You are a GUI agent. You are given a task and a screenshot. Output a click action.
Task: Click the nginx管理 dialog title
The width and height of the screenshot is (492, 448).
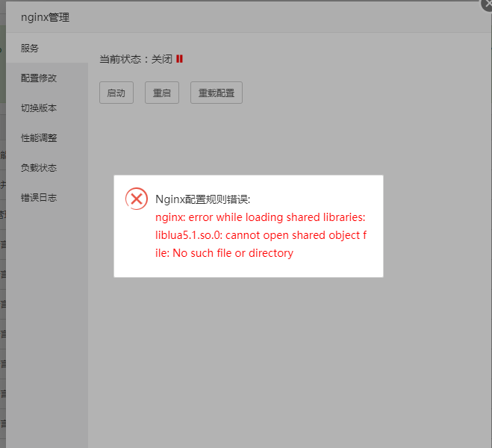coord(46,17)
